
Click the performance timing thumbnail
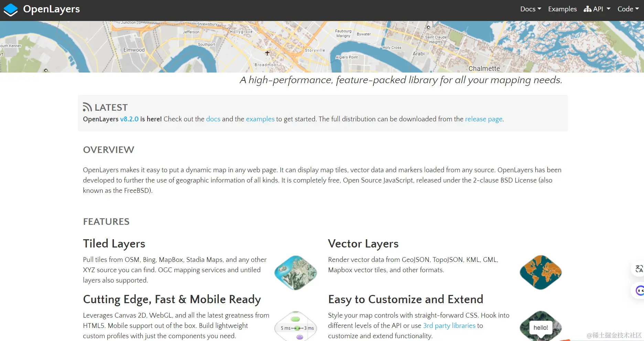[296, 326]
